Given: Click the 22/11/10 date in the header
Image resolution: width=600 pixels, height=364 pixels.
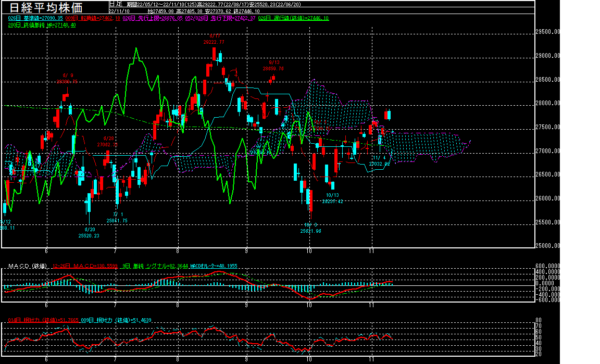Looking at the screenshot, I should click(x=119, y=11).
